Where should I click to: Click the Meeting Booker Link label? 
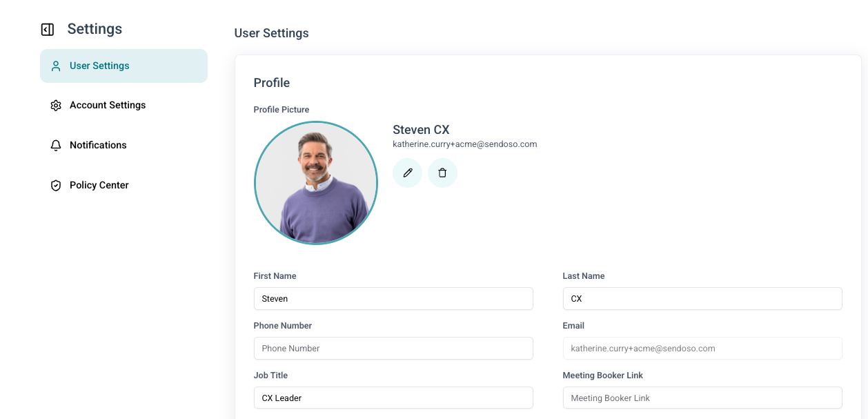(x=603, y=376)
